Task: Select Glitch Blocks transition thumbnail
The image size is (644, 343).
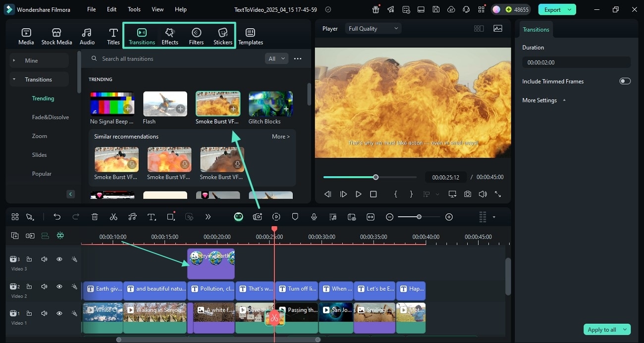Action: tap(271, 103)
